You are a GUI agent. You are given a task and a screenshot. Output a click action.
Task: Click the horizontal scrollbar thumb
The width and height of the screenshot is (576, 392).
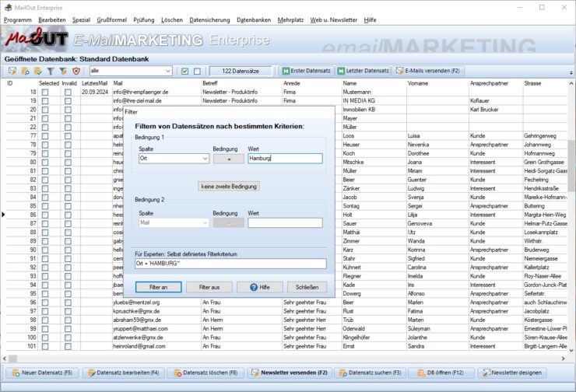tap(12, 359)
